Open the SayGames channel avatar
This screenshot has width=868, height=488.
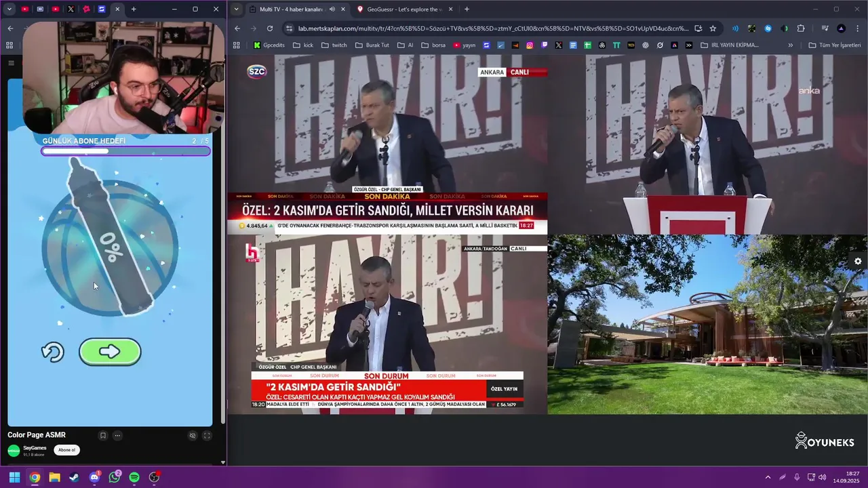pos(14,451)
